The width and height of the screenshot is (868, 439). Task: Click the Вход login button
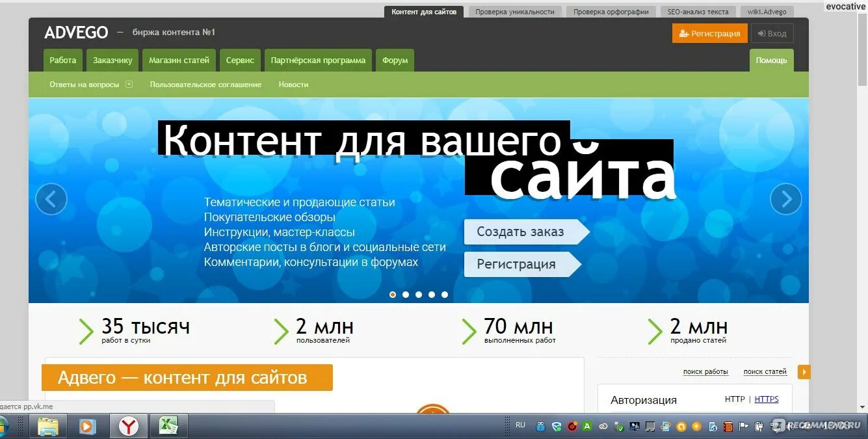[772, 33]
